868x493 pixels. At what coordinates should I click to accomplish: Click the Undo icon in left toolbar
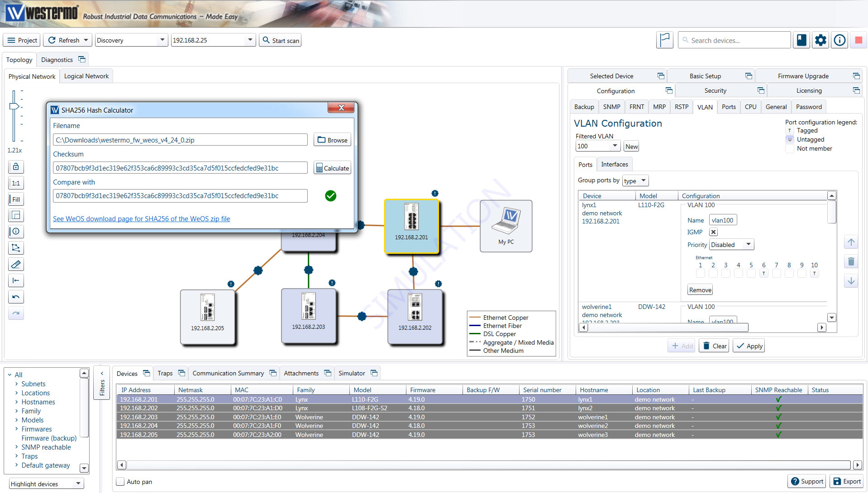[16, 297]
